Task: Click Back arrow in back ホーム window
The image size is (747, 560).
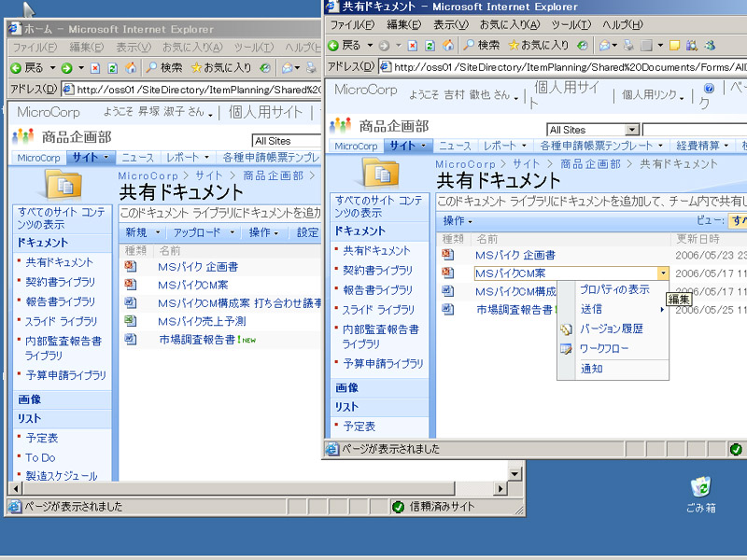Action: (16, 68)
